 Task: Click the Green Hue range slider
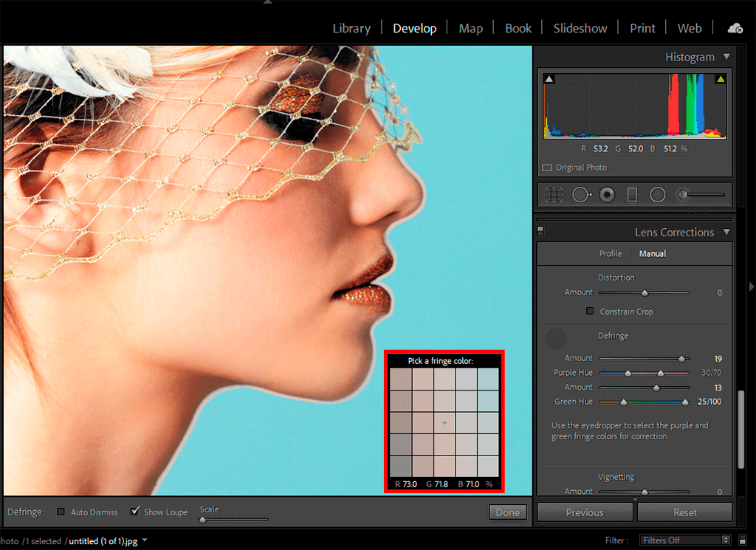pyautogui.click(x=644, y=402)
